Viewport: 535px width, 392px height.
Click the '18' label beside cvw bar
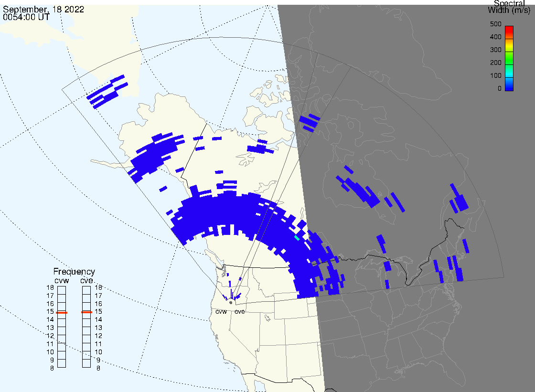click(x=50, y=287)
